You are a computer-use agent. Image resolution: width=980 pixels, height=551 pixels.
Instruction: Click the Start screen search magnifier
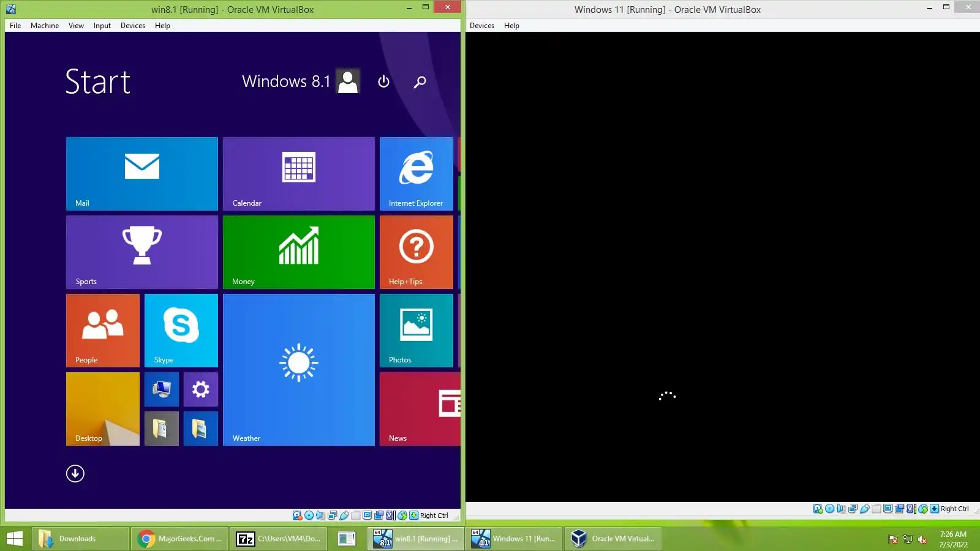420,81
